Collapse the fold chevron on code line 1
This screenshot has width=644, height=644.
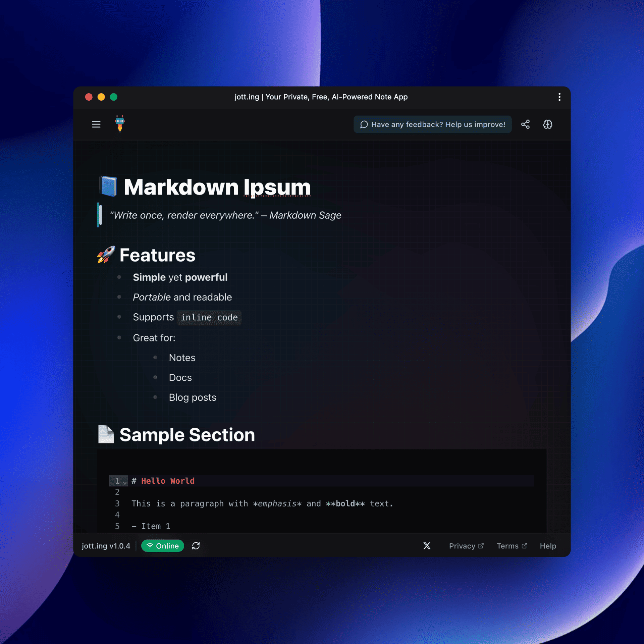pos(125,482)
